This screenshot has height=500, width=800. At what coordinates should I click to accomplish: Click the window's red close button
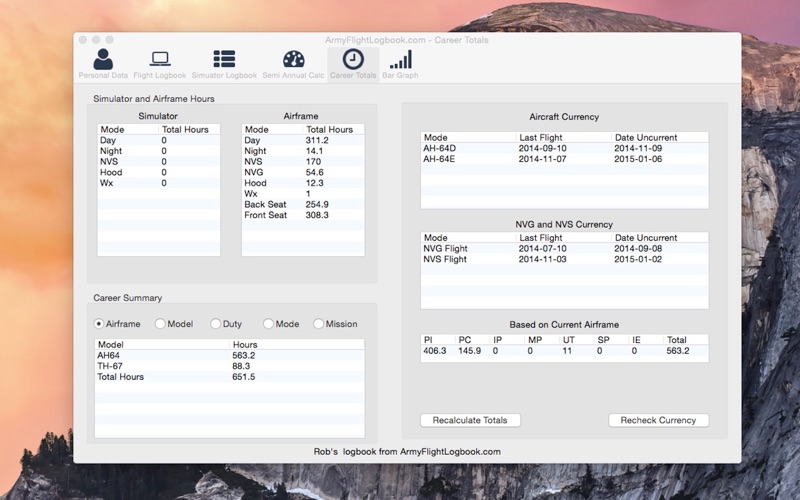coord(83,40)
